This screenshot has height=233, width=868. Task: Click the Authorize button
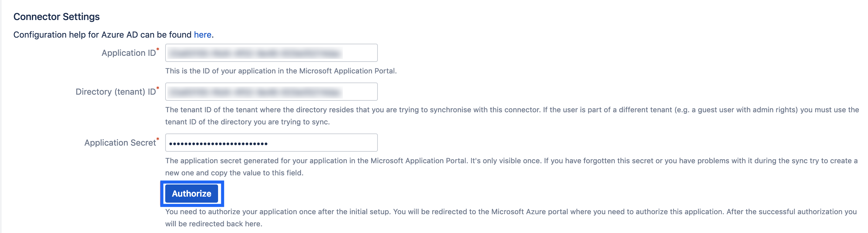(x=191, y=194)
